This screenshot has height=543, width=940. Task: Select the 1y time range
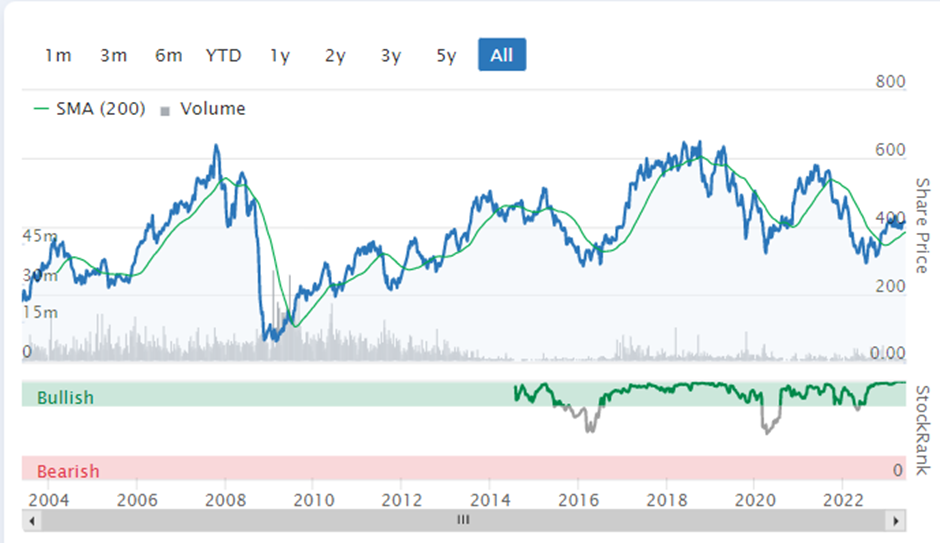(x=279, y=55)
